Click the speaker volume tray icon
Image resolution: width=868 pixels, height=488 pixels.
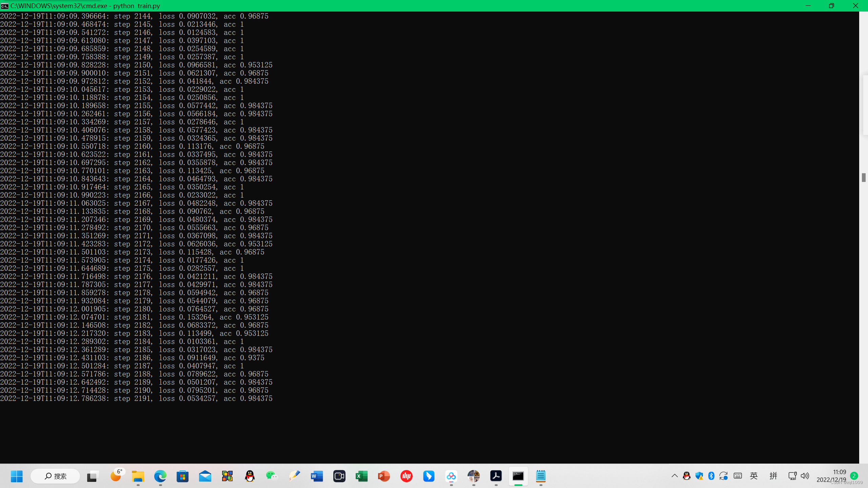coord(805,476)
